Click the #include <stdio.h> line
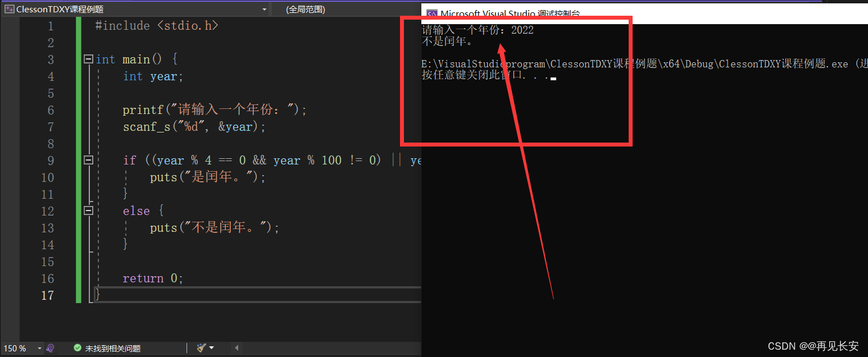This screenshot has height=357, width=868. 157,26
